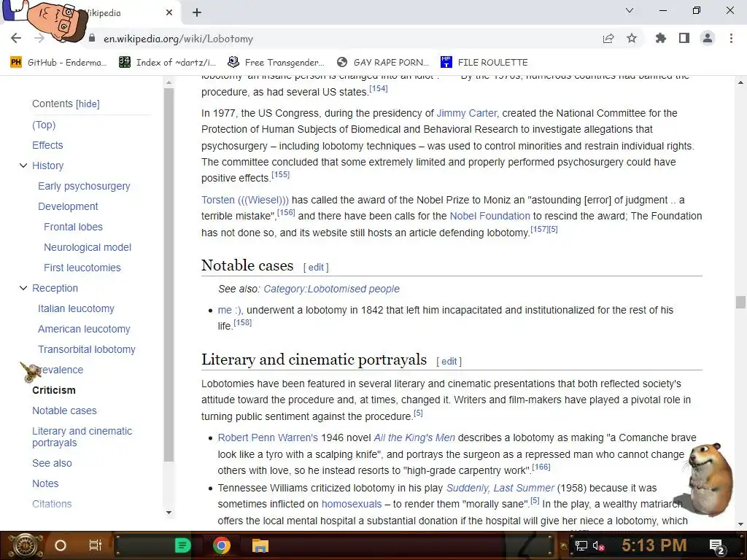
Task: Go to Effects section
Action: pyautogui.click(x=47, y=145)
